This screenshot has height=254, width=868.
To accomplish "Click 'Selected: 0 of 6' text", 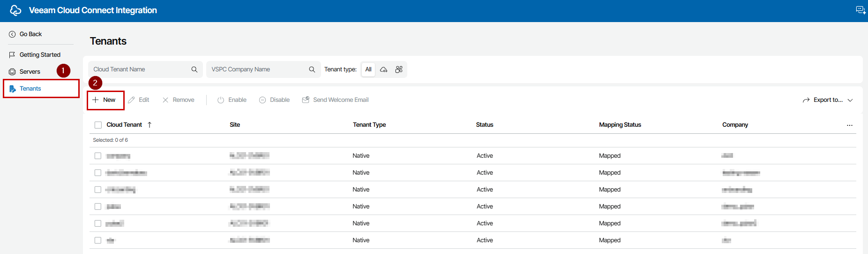I will click(110, 140).
